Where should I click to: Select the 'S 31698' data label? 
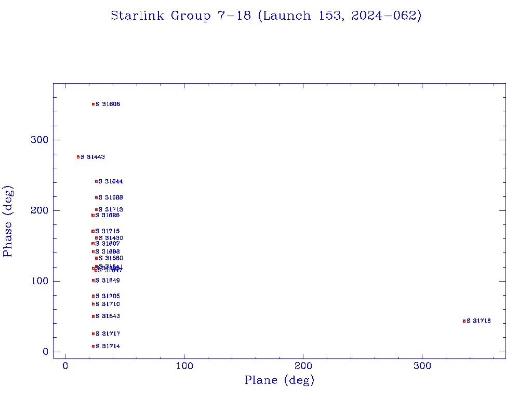(107, 252)
